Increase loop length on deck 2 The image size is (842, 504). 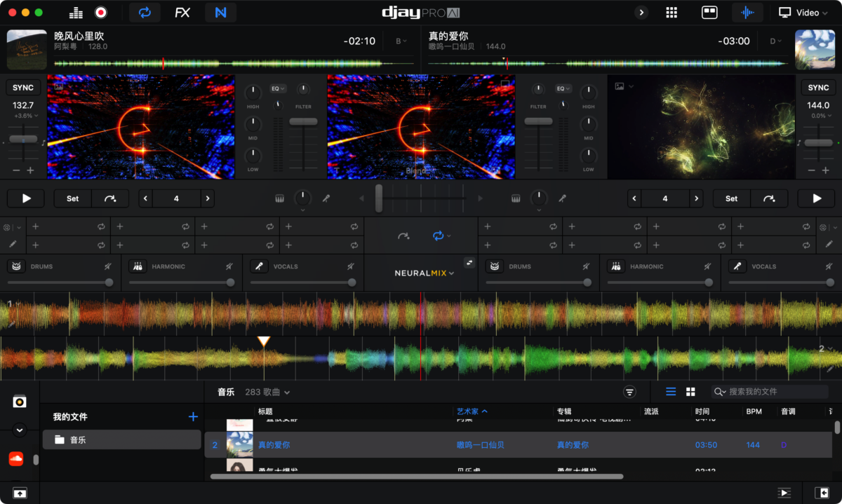[x=696, y=198]
